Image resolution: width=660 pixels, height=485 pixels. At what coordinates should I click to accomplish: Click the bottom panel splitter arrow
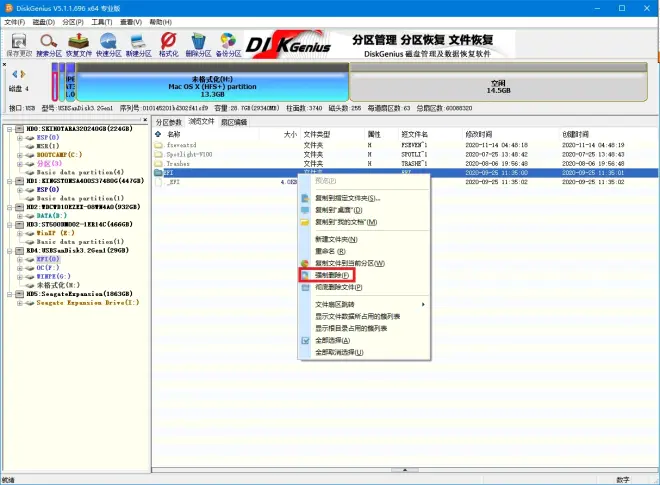[x=405, y=469]
